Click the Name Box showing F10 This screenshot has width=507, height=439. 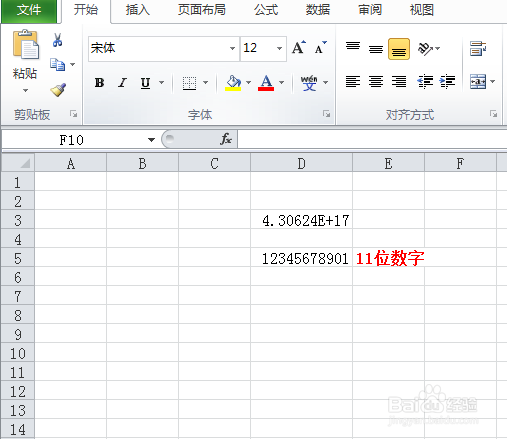pyautogui.click(x=72, y=140)
